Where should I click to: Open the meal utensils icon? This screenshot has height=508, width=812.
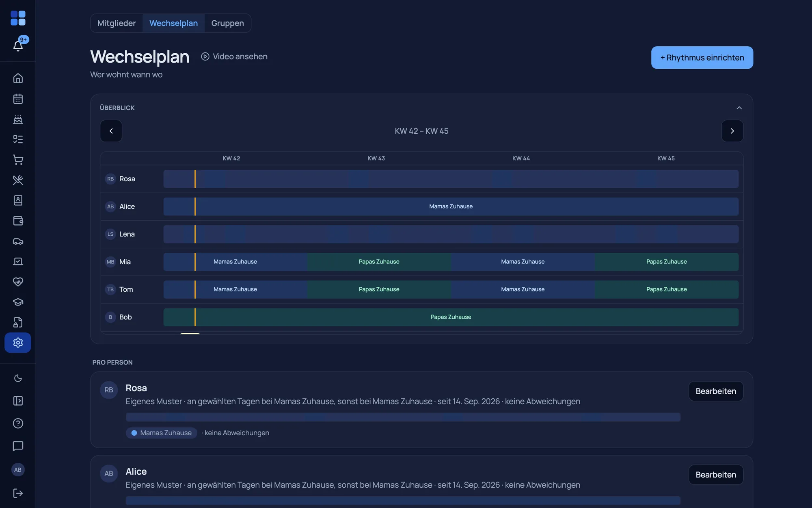18,180
